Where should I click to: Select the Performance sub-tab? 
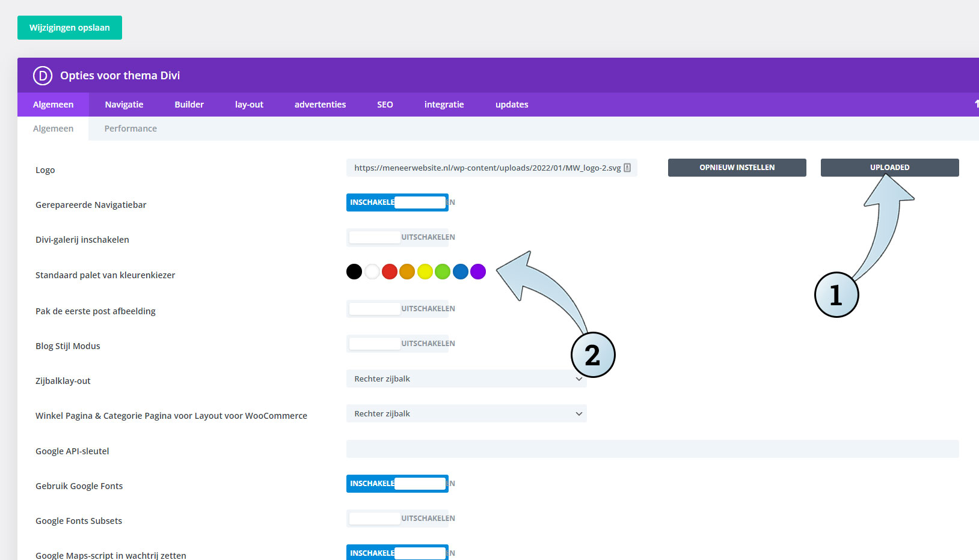click(x=130, y=129)
